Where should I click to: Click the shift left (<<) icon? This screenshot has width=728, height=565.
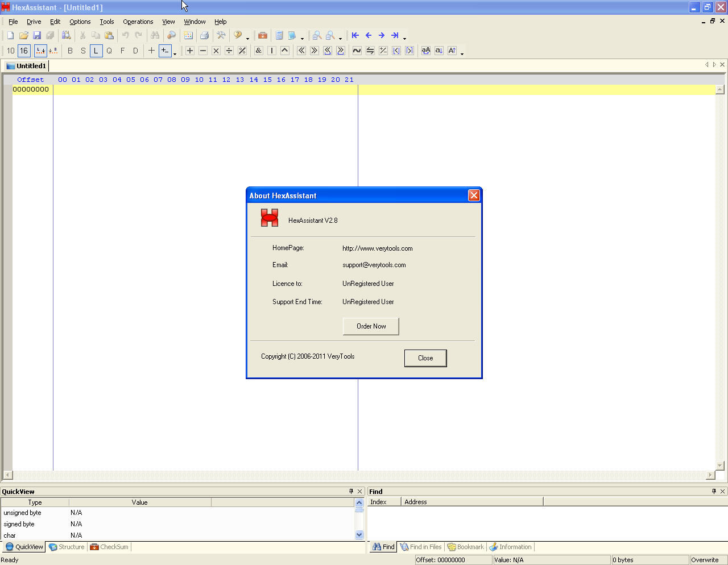[x=301, y=51]
